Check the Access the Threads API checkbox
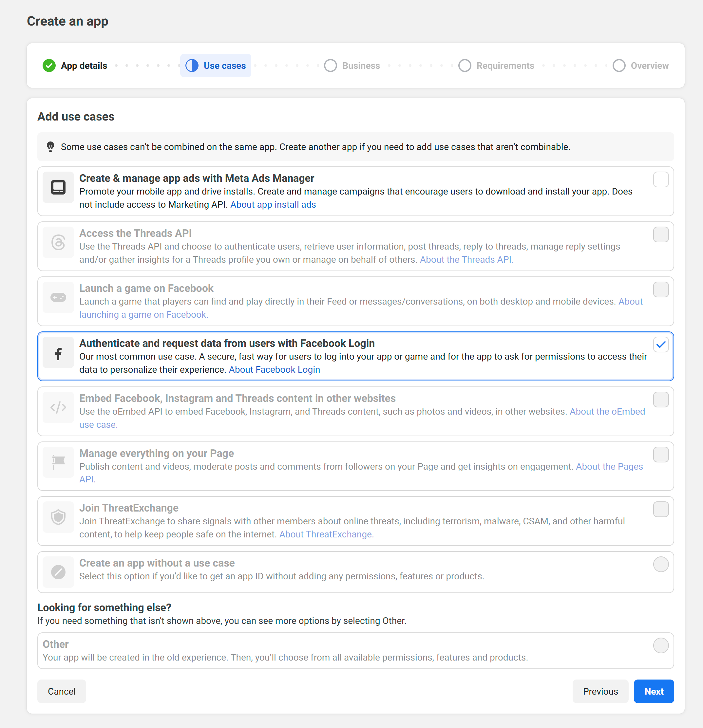This screenshot has height=728, width=703. pyautogui.click(x=661, y=234)
